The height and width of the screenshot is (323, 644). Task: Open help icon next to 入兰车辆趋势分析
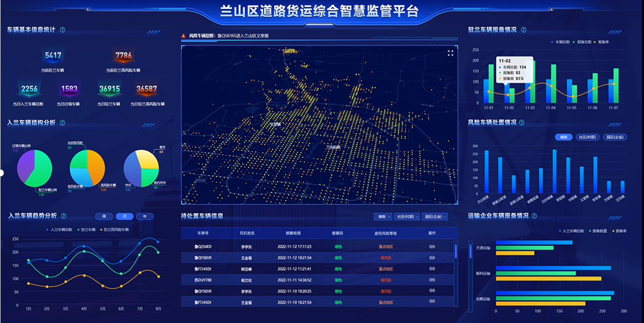click(63, 216)
